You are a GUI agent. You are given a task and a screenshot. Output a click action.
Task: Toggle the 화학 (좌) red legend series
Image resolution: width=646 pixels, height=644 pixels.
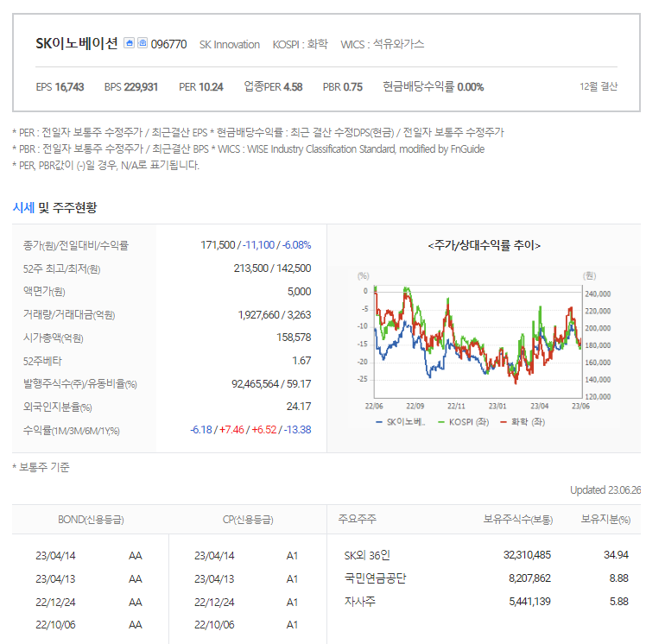(522, 422)
